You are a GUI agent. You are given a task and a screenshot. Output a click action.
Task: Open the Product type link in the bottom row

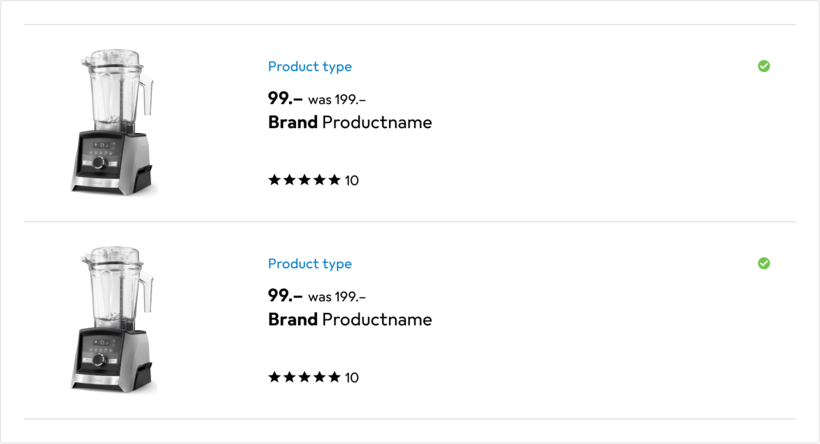(x=310, y=264)
